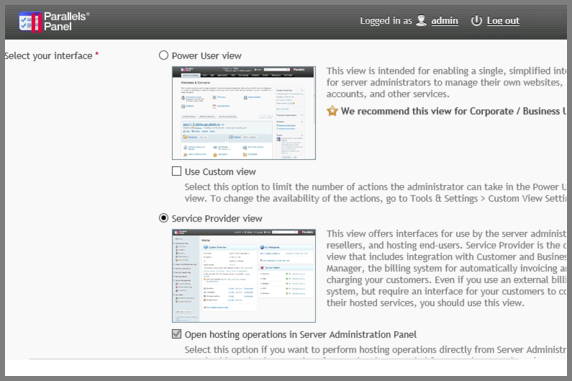This screenshot has height=381, width=572.
Task: Click the Power User view label
Action: point(206,56)
